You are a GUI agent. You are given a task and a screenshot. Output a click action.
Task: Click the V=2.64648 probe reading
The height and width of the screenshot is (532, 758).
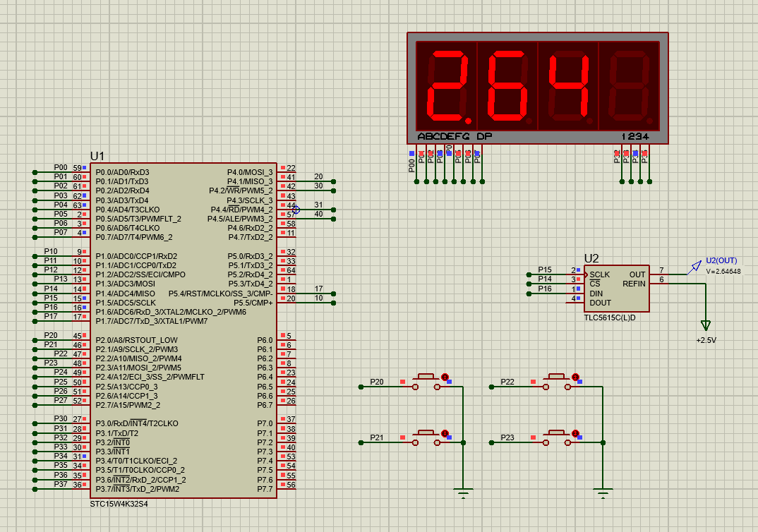pyautogui.click(x=723, y=272)
